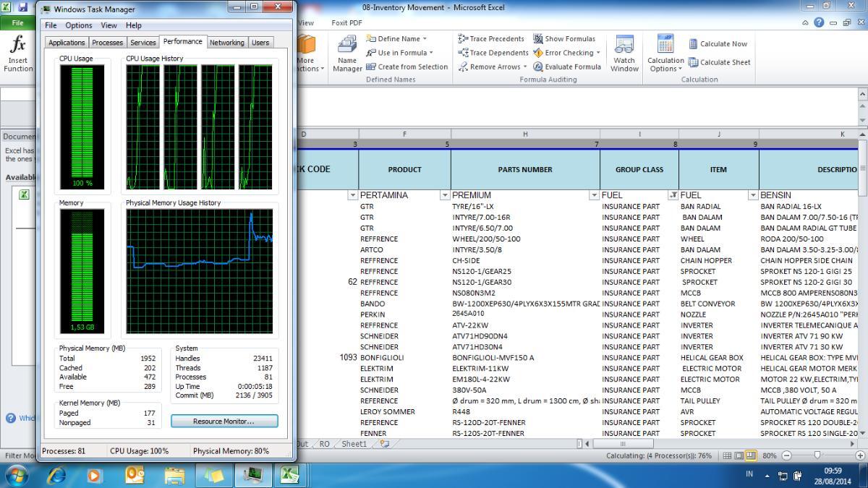Viewport: 868px width, 488px height.
Task: Open Task Manager Help menu
Action: (134, 25)
